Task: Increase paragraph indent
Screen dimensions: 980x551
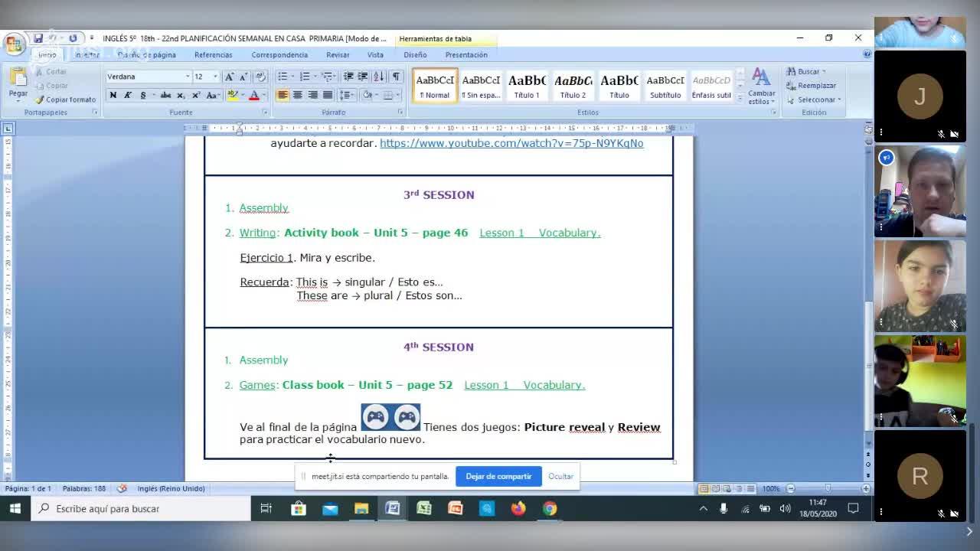Action: [x=363, y=77]
